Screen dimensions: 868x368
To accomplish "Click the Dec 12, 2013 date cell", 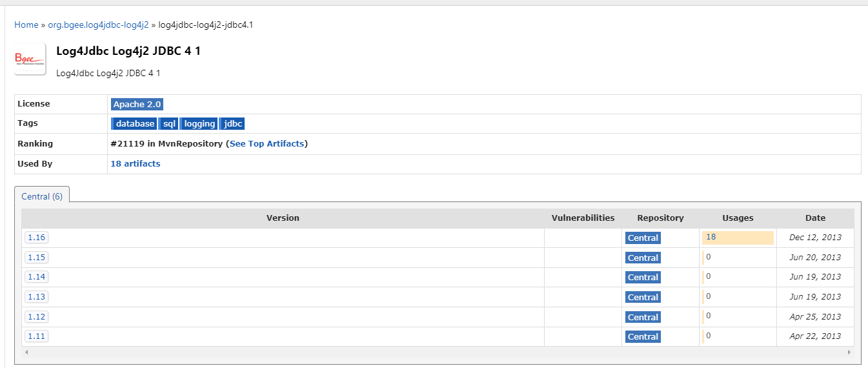I will (x=815, y=238).
